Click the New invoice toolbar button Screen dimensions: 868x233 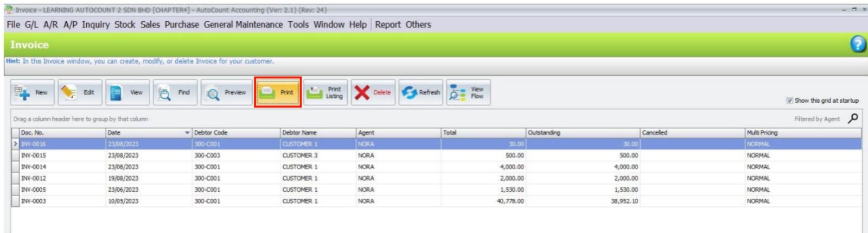point(32,93)
